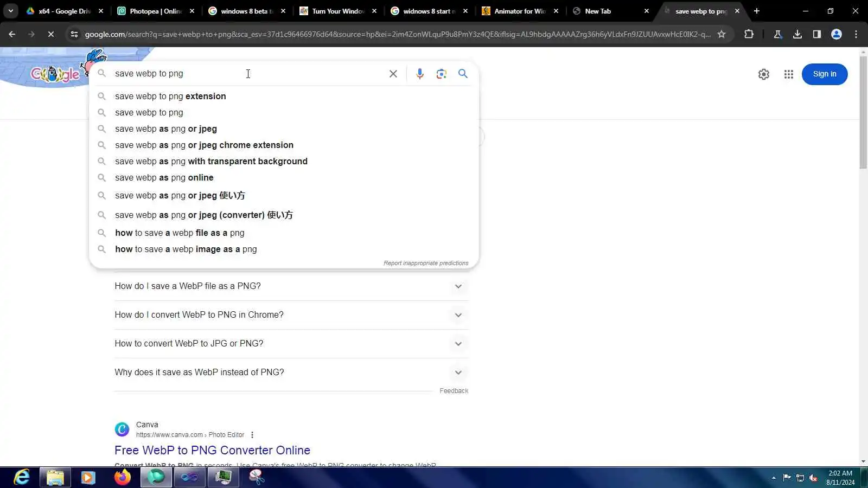
Task: Click Report inappropriate predictions link
Action: point(426,263)
